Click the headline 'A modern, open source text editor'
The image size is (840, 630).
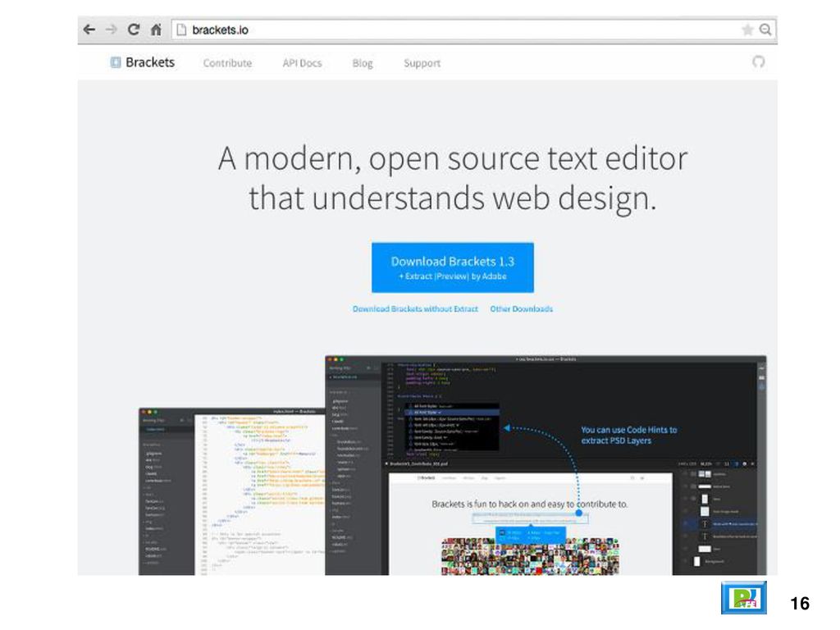pos(453,158)
